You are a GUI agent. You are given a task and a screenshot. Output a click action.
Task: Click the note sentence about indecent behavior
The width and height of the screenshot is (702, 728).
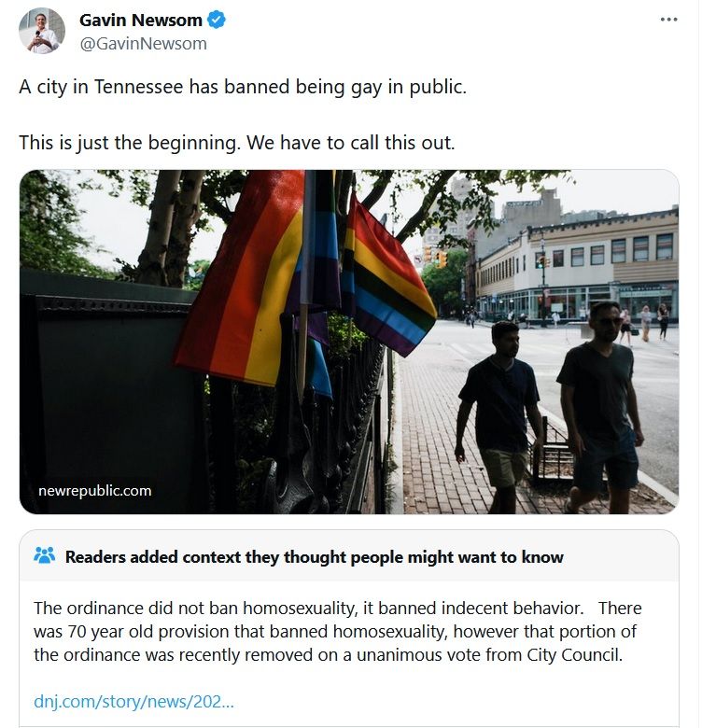pos(308,608)
